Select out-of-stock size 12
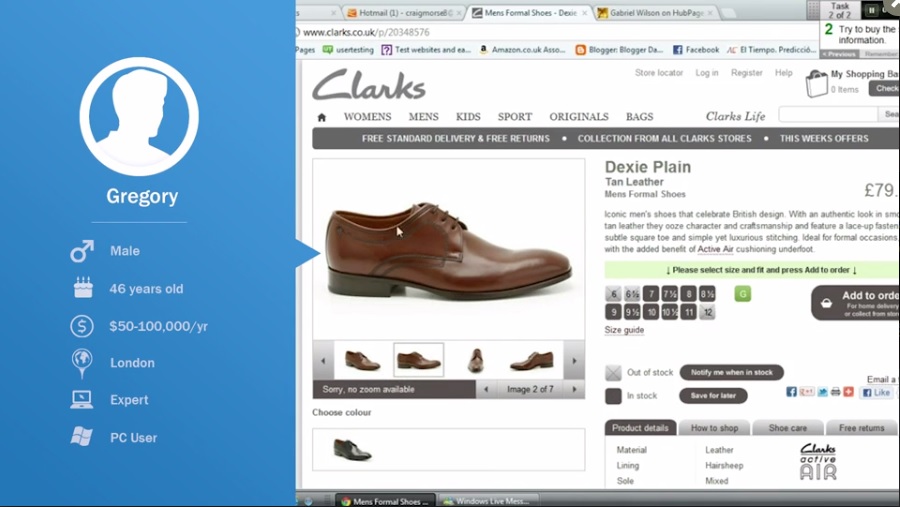Screen dimensions: 900x507 click(707, 312)
